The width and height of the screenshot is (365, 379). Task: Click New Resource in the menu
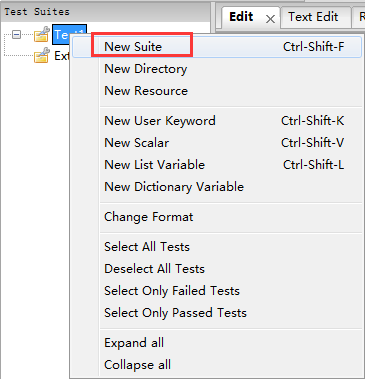[217, 91]
